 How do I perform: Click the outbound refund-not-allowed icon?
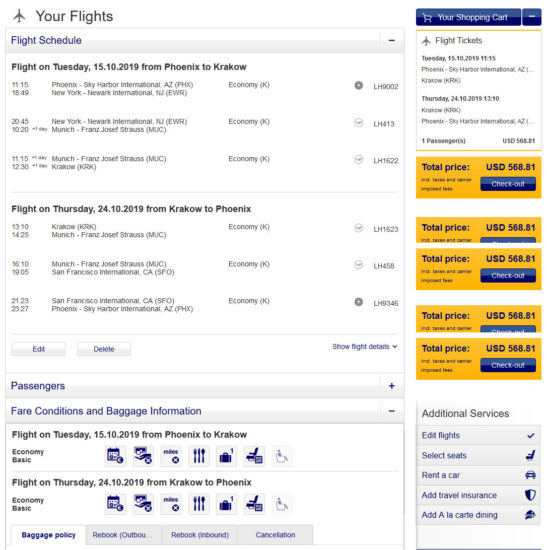(x=143, y=456)
